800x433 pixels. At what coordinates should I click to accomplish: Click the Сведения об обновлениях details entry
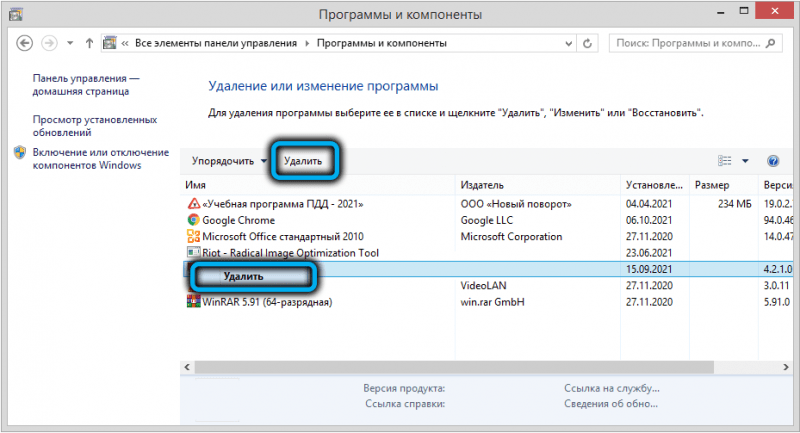611,404
